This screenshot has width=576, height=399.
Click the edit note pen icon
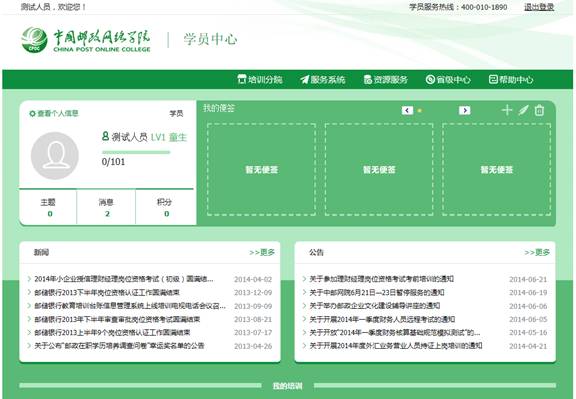pyautogui.click(x=523, y=110)
